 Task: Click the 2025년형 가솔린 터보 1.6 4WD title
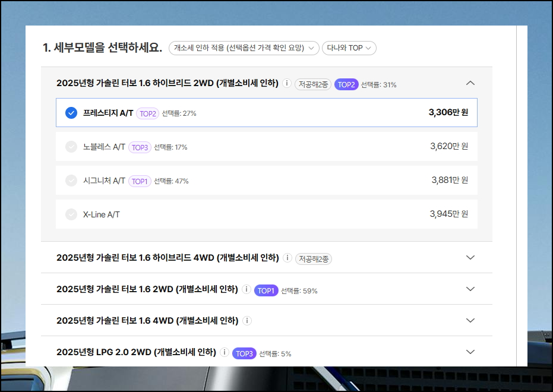pyautogui.click(x=147, y=321)
